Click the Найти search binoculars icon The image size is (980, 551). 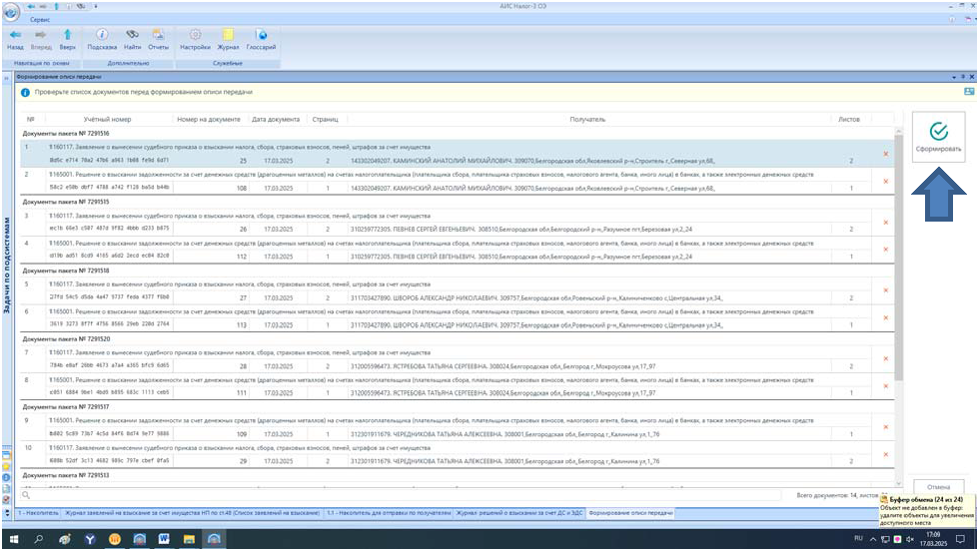[x=132, y=37]
